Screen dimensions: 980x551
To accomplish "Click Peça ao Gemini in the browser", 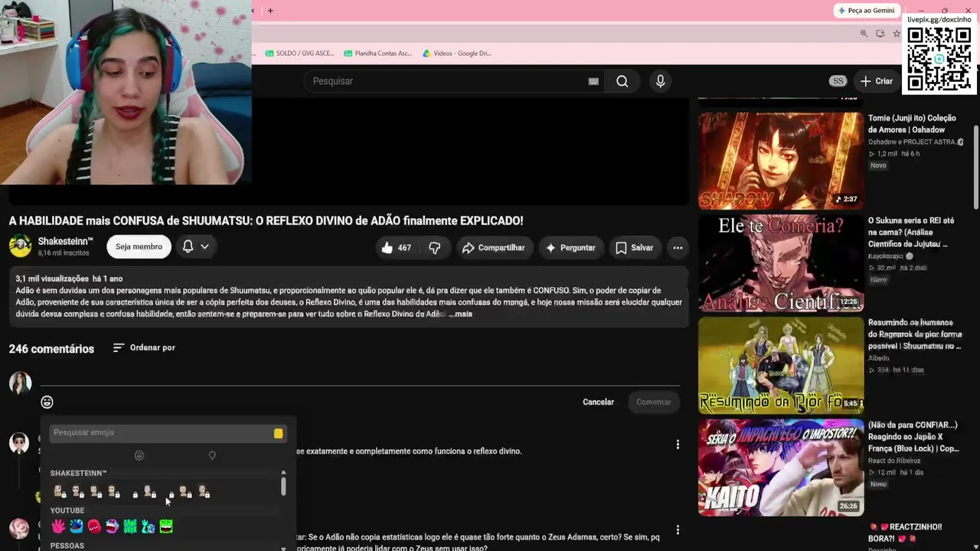I will pyautogui.click(x=866, y=11).
